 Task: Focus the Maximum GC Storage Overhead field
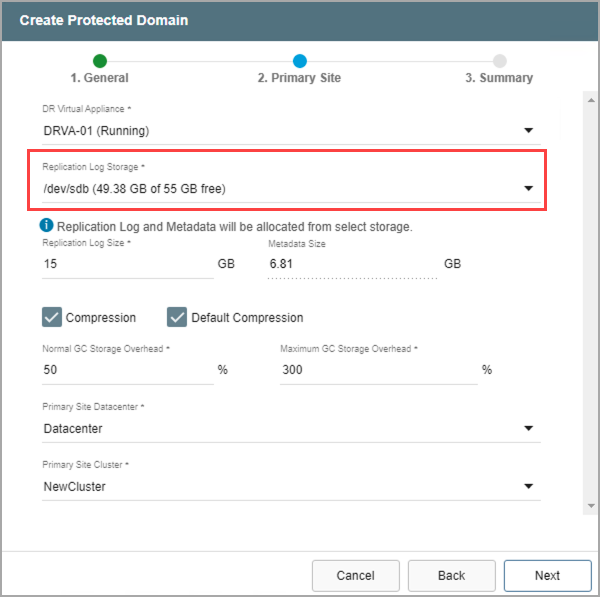pyautogui.click(x=377, y=370)
